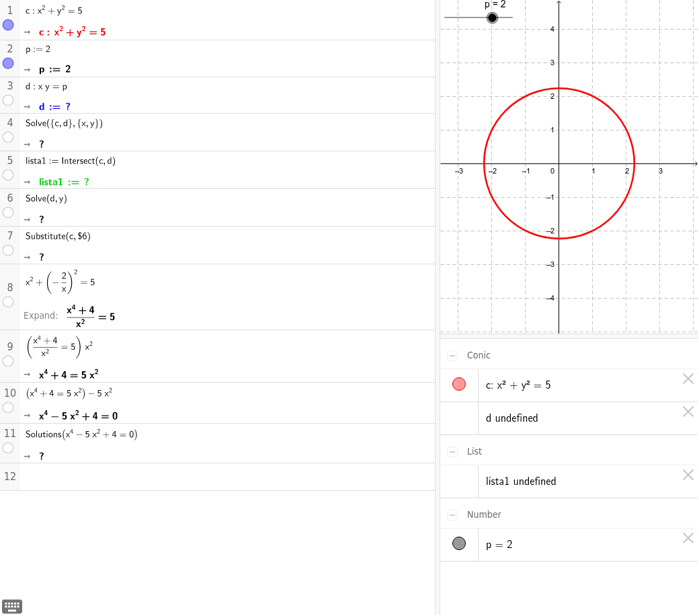The width and height of the screenshot is (699, 616).
Task: Click output 'p := 2' in row 2
Action: [x=55, y=69]
